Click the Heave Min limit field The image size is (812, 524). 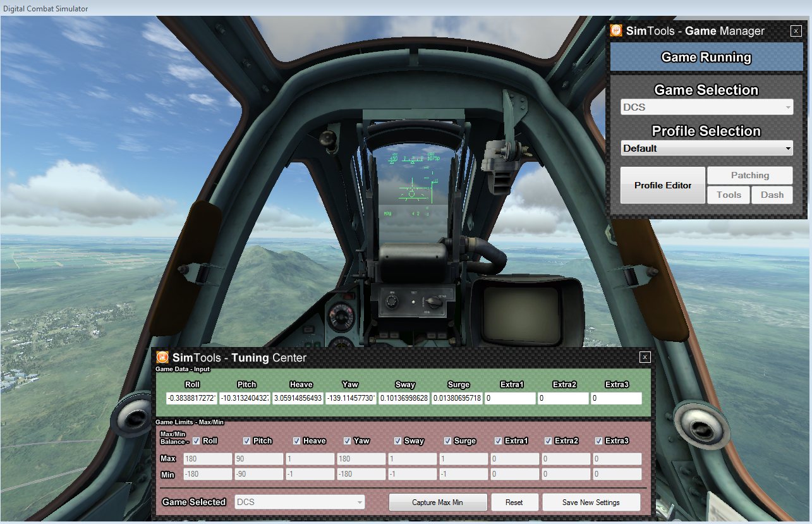pyautogui.click(x=310, y=474)
